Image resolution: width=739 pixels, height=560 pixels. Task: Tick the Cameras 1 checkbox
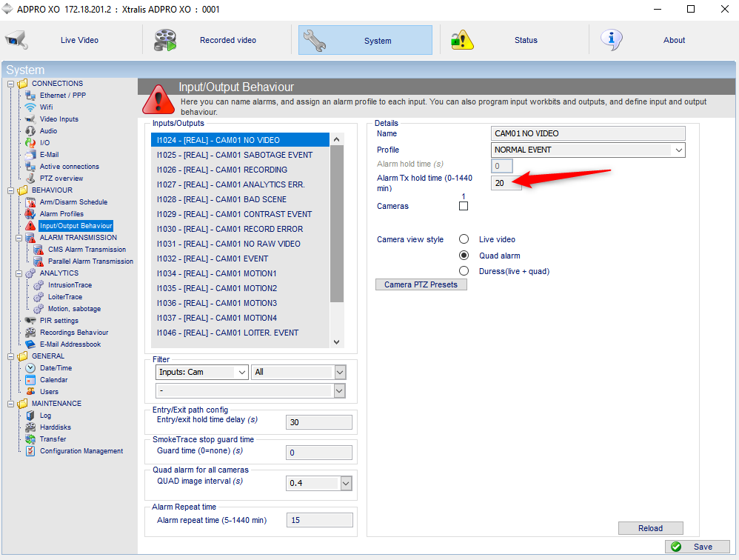point(464,206)
